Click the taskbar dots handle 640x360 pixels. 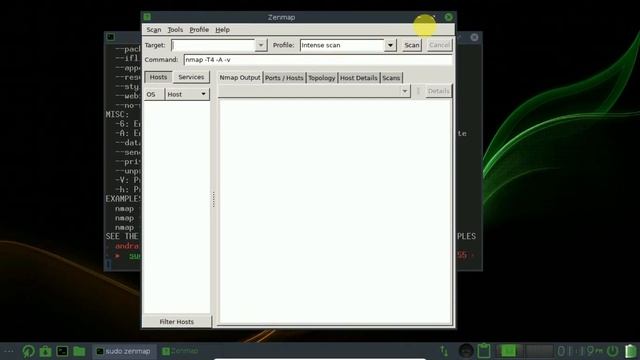[9, 351]
